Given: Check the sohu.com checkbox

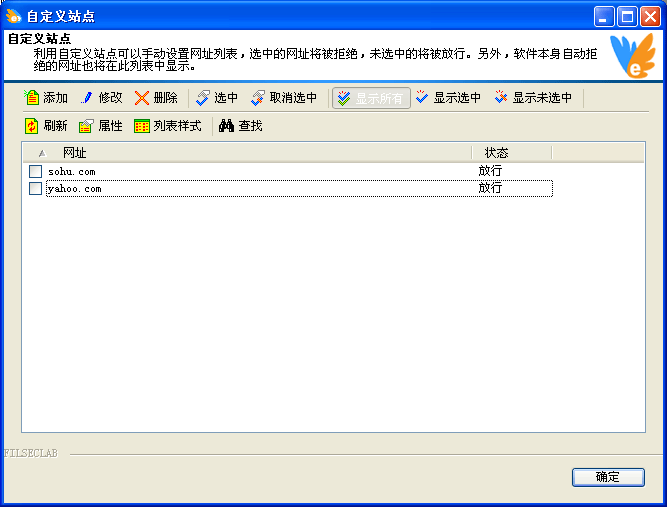Looking at the screenshot, I should pyautogui.click(x=36, y=172).
